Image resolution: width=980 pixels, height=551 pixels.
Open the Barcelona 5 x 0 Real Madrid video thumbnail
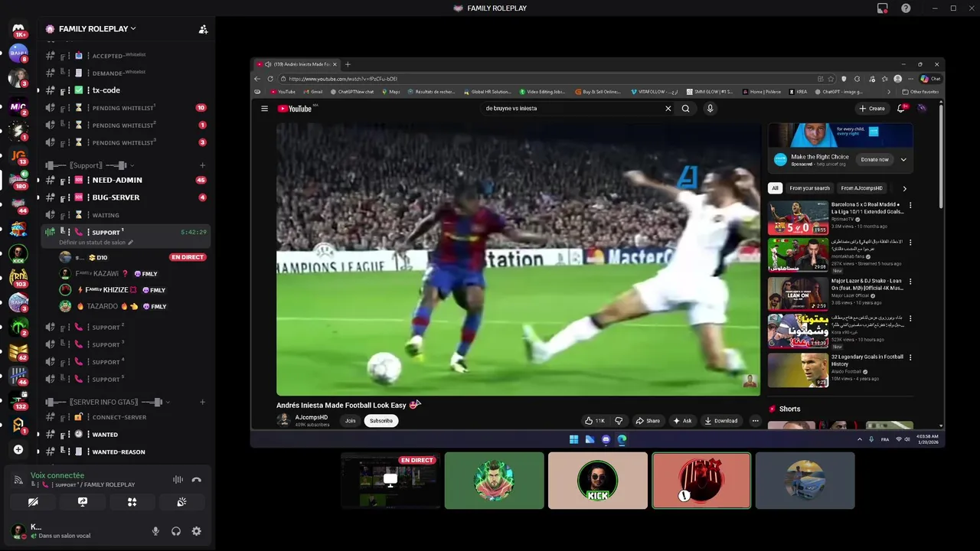(x=798, y=217)
